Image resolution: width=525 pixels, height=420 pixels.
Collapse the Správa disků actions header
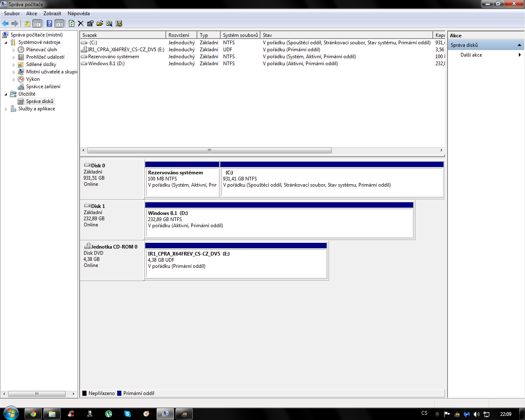(486, 45)
